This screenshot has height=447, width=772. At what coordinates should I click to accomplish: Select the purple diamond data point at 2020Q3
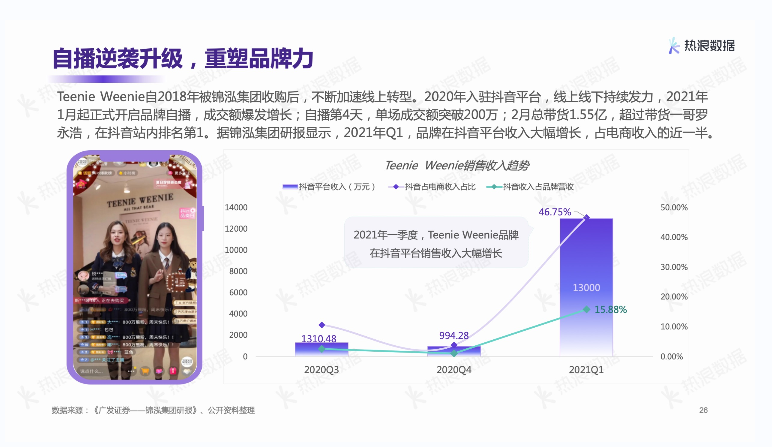322,325
